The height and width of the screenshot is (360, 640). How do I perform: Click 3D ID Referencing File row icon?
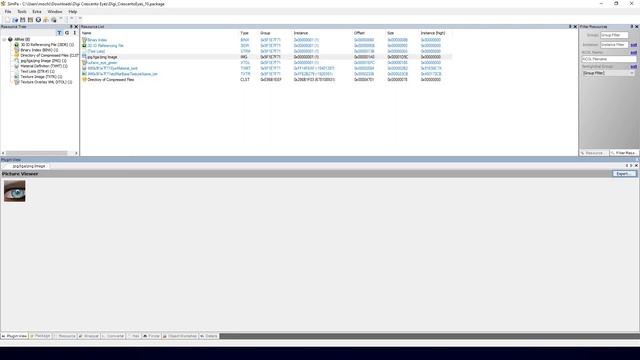click(84, 46)
